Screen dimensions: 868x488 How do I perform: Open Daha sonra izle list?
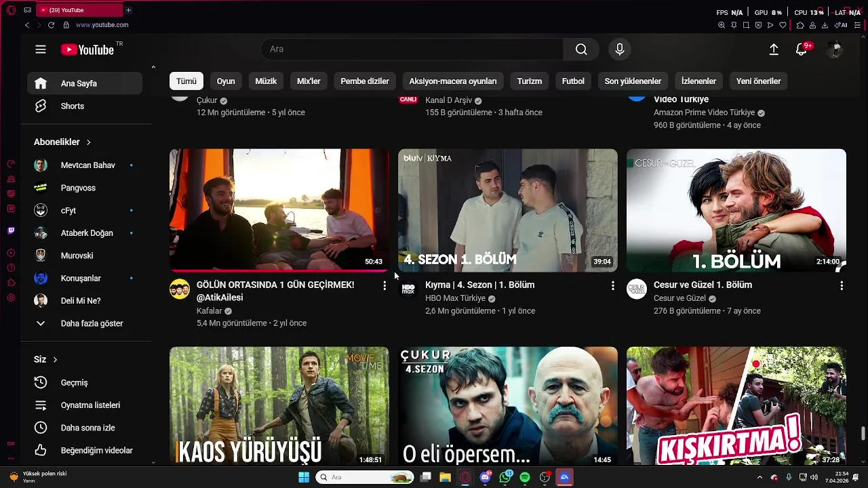tap(85, 428)
